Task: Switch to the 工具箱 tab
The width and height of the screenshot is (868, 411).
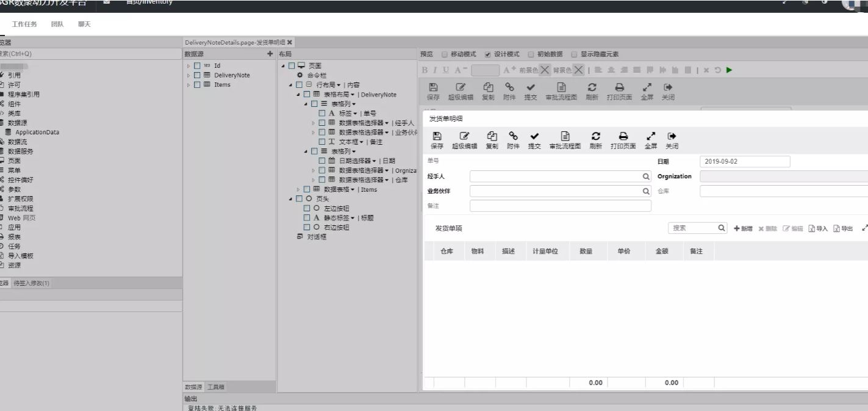Action: [x=215, y=387]
